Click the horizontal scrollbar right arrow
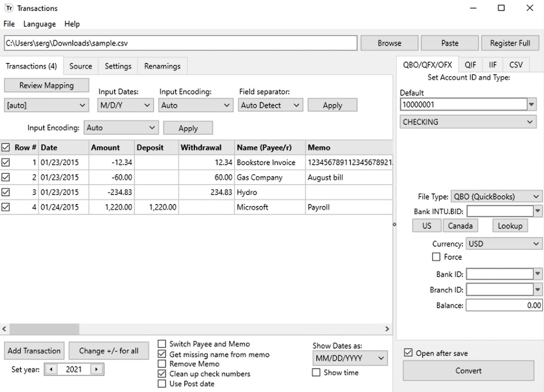 [x=387, y=329]
